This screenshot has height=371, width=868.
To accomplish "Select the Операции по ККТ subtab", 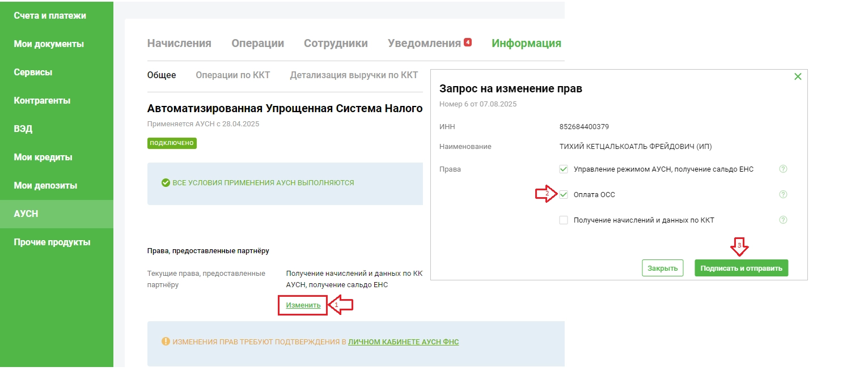I will (232, 75).
